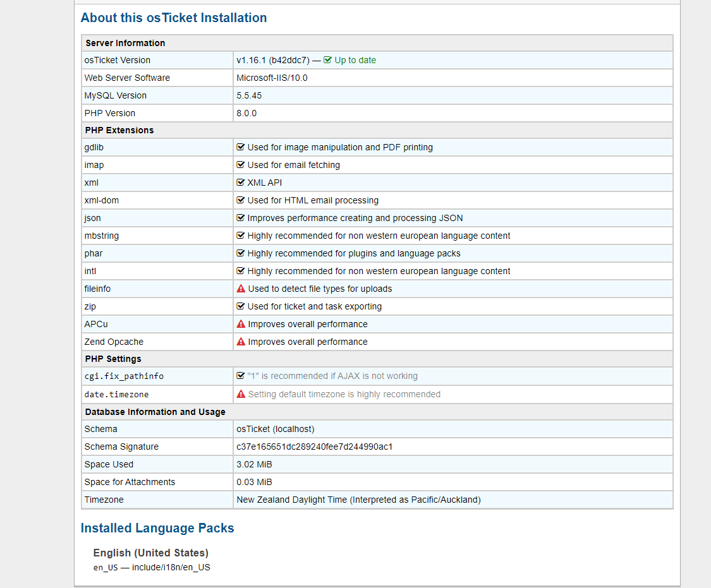Click the APCu red warning icon

click(x=241, y=324)
